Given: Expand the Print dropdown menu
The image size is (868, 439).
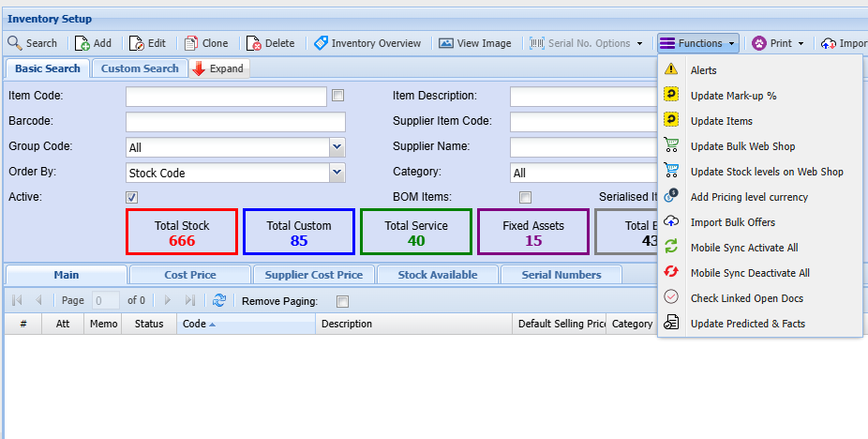Looking at the screenshot, I should [x=801, y=43].
